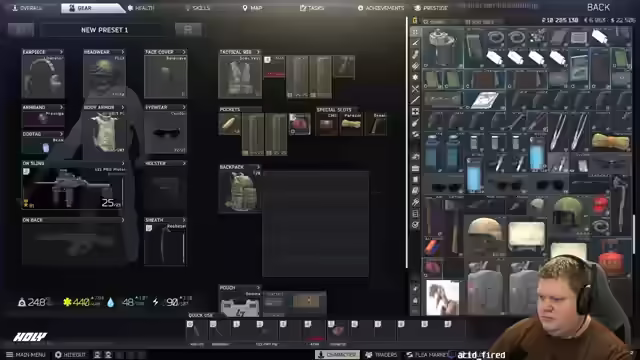Switch to the Tasks tab

tap(312, 8)
